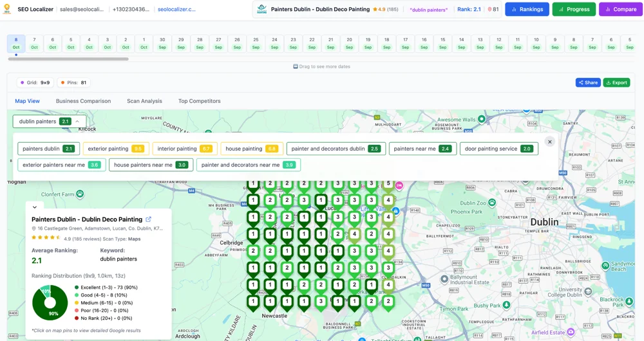This screenshot has width=644, height=341.
Task: Select the "house painters near me" keyword
Action: (151, 165)
